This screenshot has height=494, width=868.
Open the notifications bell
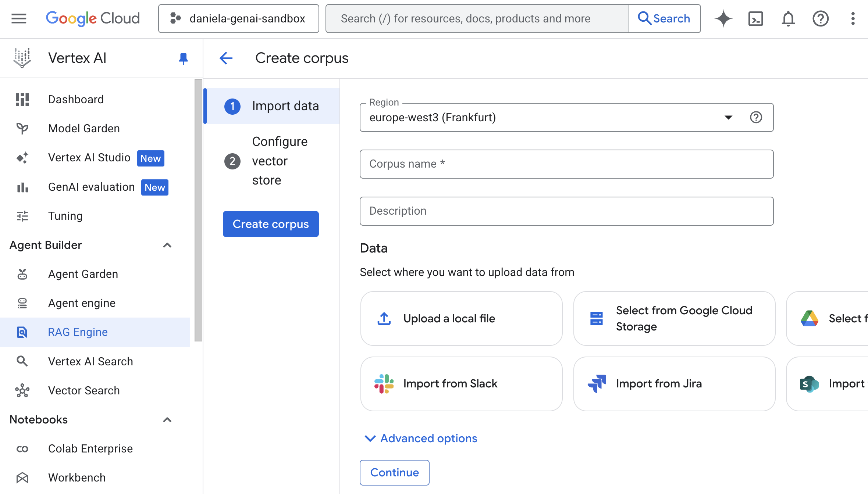pos(788,19)
